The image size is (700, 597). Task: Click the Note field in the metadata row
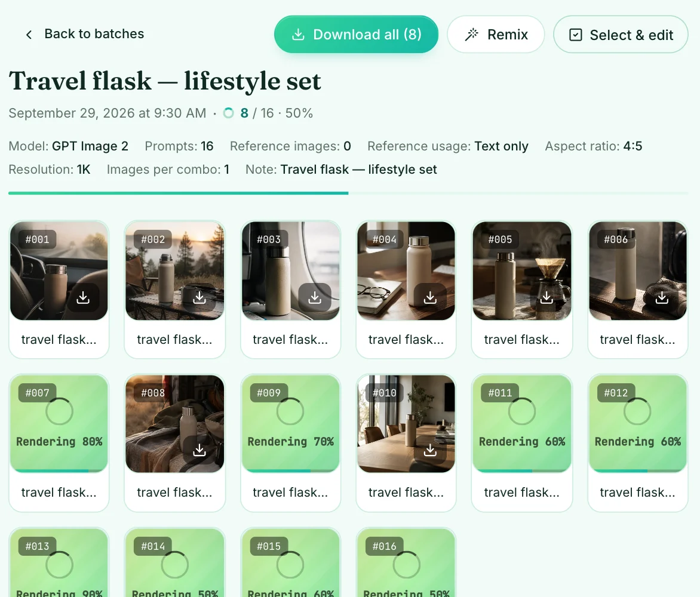(341, 170)
